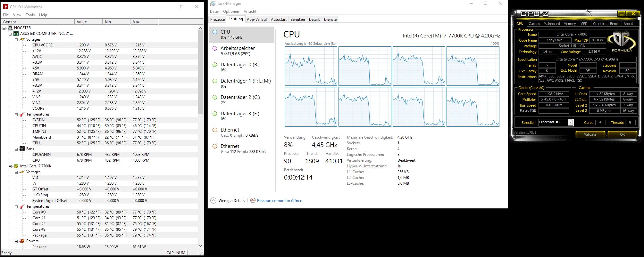Click the Weniger Details chevron icon

point(213,201)
